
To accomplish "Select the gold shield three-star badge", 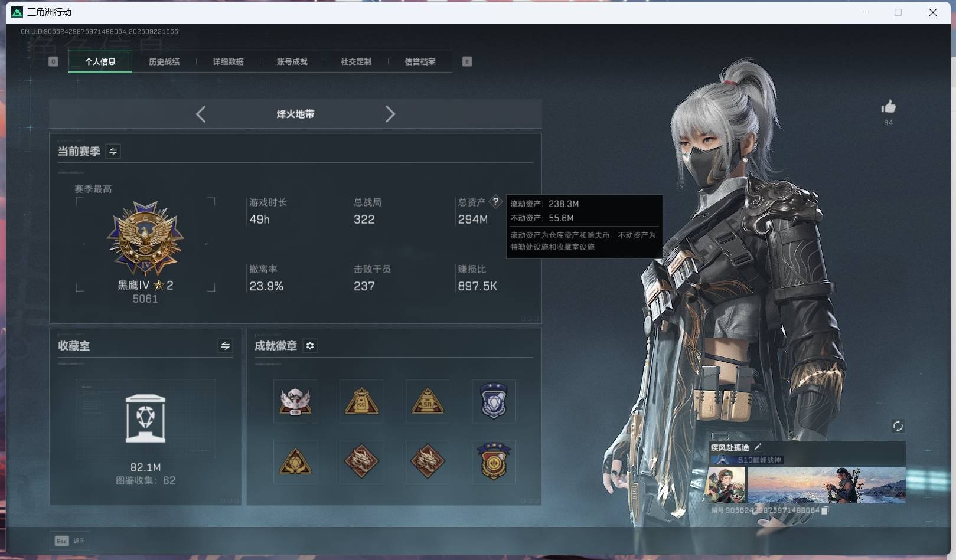I will [494, 461].
